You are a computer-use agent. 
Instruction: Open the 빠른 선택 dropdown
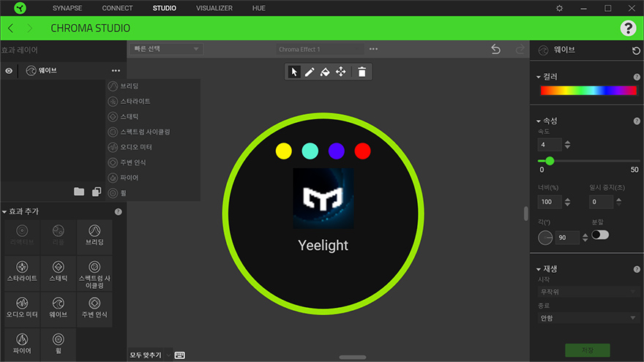[x=166, y=49]
